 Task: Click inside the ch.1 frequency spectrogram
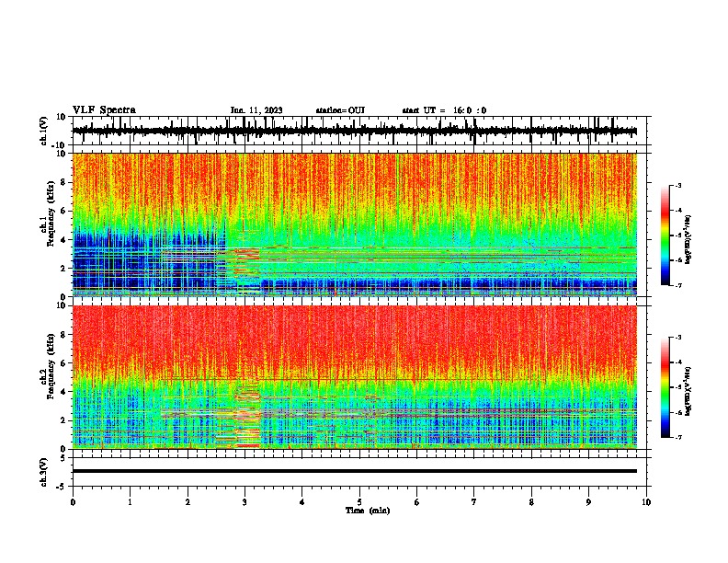[x=354, y=224]
